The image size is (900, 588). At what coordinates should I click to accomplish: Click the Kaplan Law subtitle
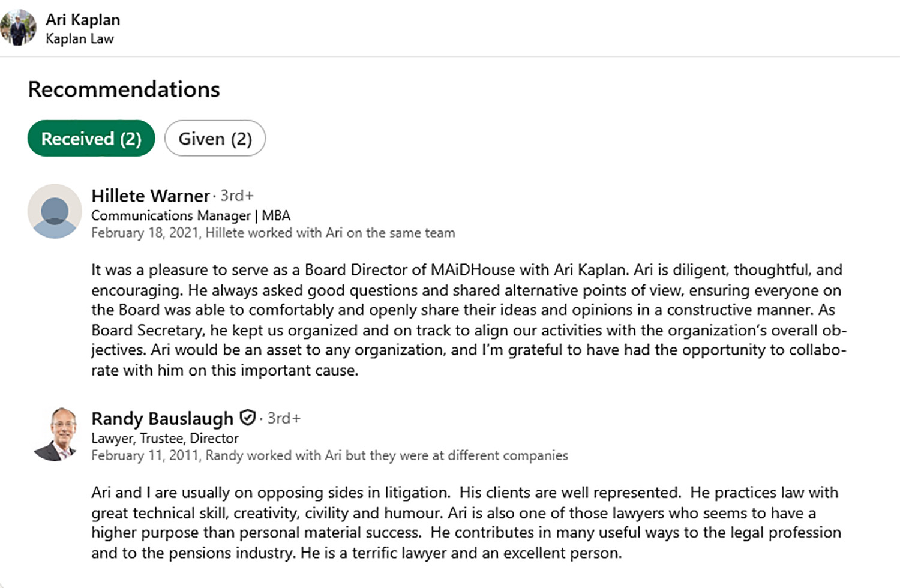(80, 39)
